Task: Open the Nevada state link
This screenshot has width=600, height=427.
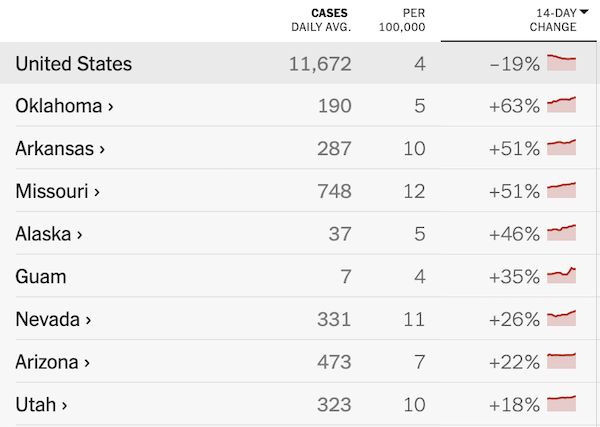Action: [55, 319]
